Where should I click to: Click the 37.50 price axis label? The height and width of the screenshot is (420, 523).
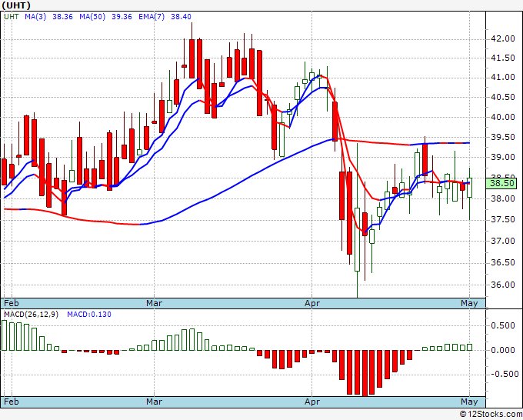pos(503,219)
